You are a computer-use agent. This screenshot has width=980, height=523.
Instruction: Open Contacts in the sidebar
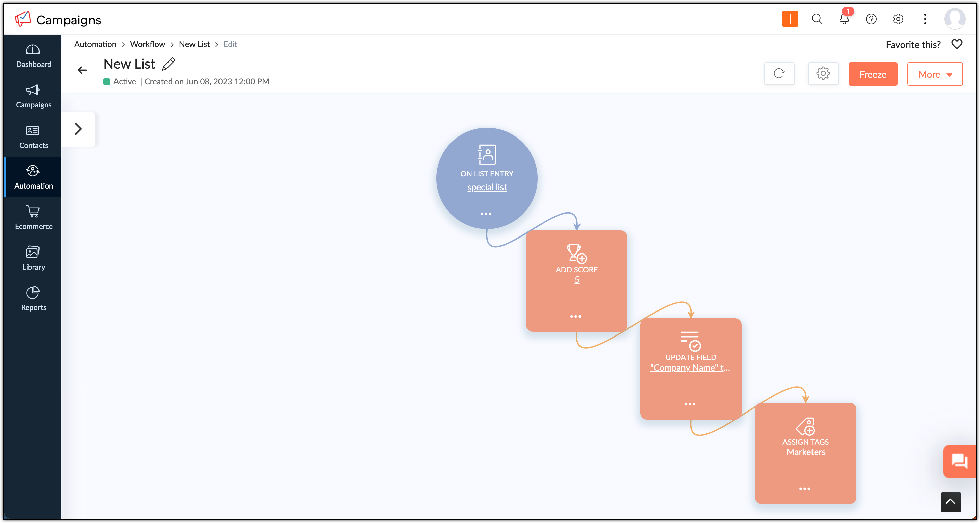pyautogui.click(x=33, y=136)
